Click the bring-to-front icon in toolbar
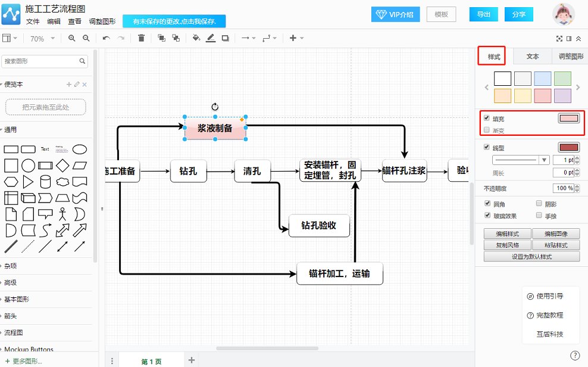 (161, 38)
